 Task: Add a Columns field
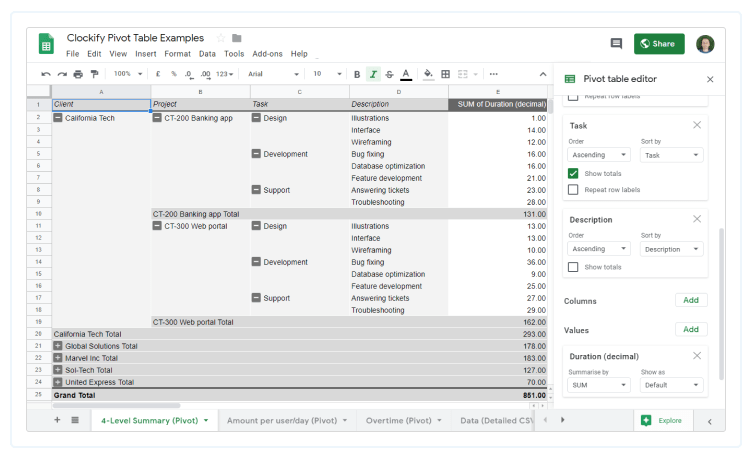click(x=691, y=300)
